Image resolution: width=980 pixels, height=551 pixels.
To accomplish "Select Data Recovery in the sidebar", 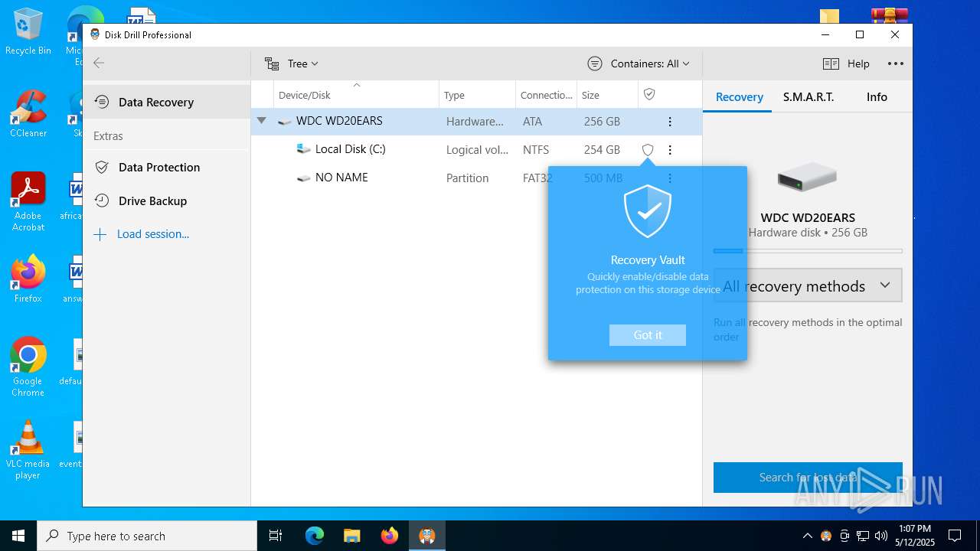I will click(x=166, y=102).
